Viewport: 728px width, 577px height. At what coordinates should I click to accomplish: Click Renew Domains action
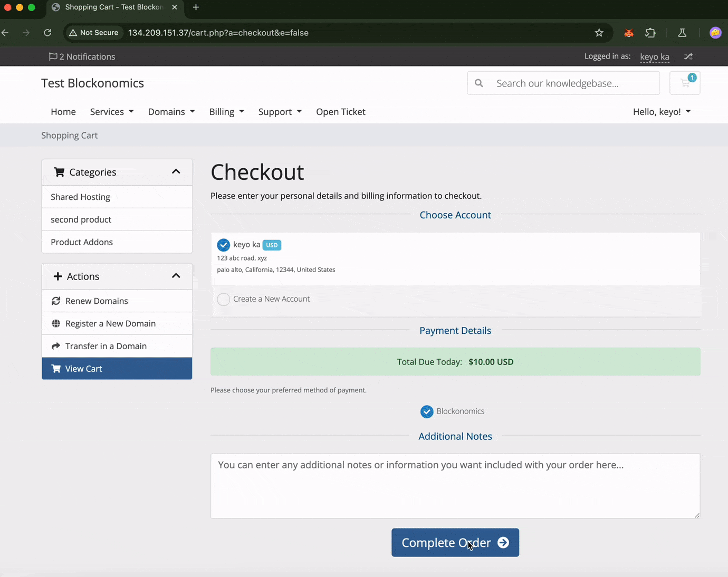coord(117,301)
